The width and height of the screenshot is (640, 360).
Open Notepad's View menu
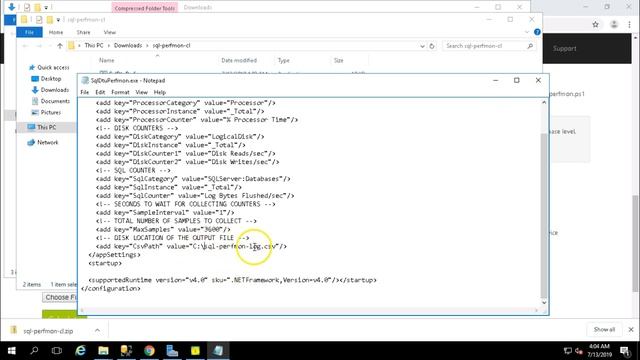click(141, 92)
